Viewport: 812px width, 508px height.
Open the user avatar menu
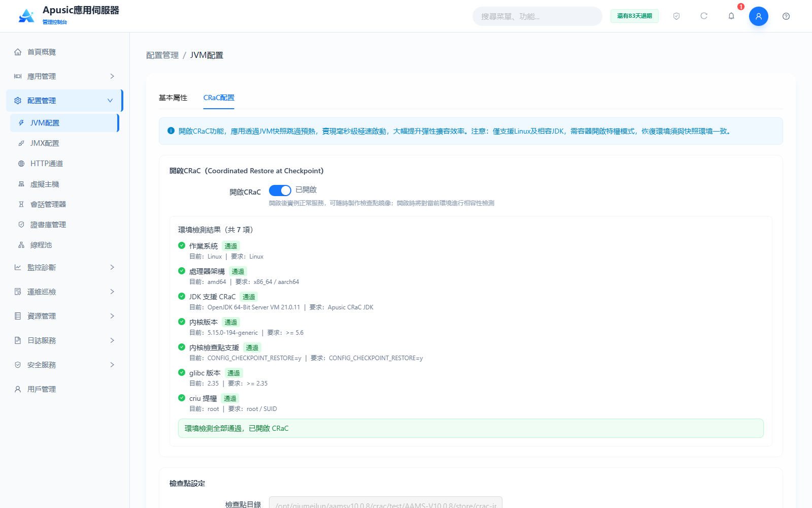point(759,16)
